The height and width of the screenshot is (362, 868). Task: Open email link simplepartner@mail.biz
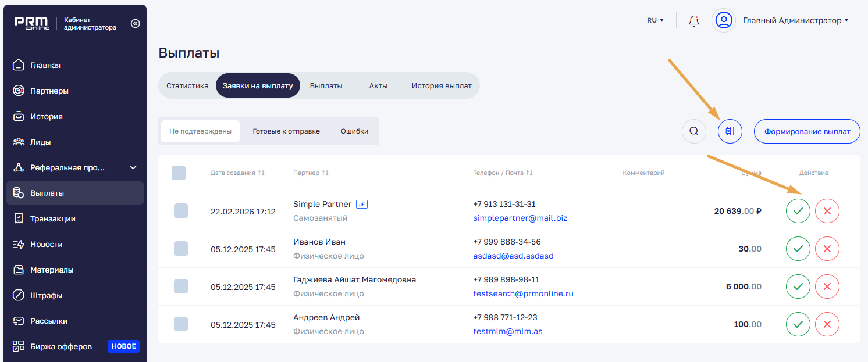[520, 218]
